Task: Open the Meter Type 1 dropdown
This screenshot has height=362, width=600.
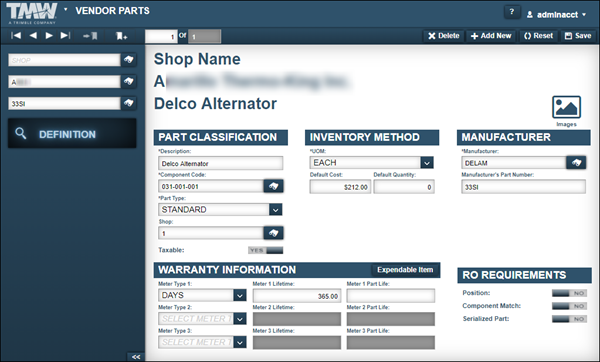Action: [240, 295]
